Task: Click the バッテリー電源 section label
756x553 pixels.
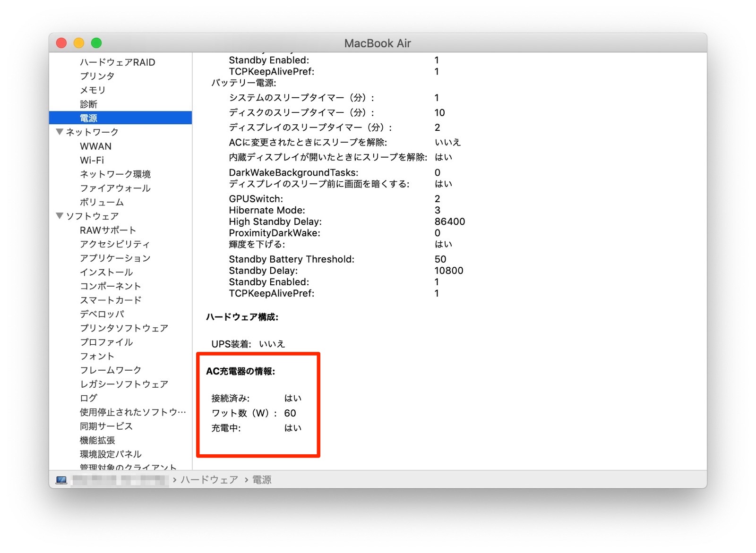Action: [x=243, y=83]
